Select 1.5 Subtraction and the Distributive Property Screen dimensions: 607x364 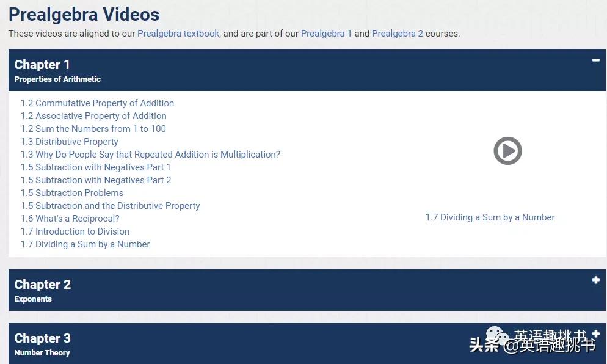pyautogui.click(x=110, y=205)
